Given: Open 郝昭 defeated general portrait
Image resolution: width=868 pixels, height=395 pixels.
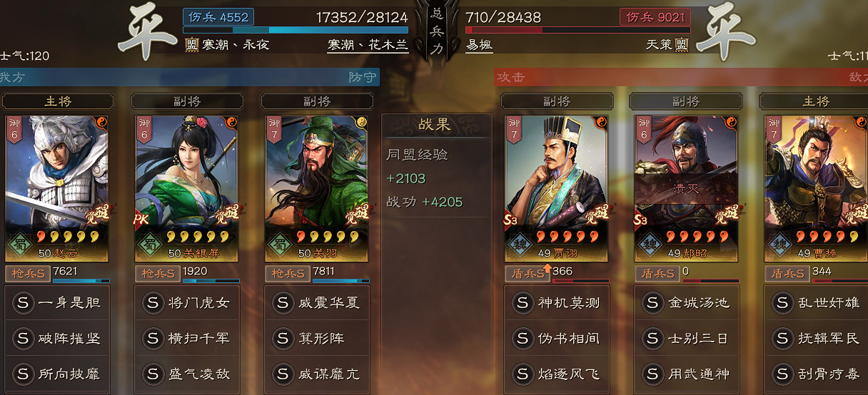Looking at the screenshot, I should pyautogui.click(x=686, y=188).
